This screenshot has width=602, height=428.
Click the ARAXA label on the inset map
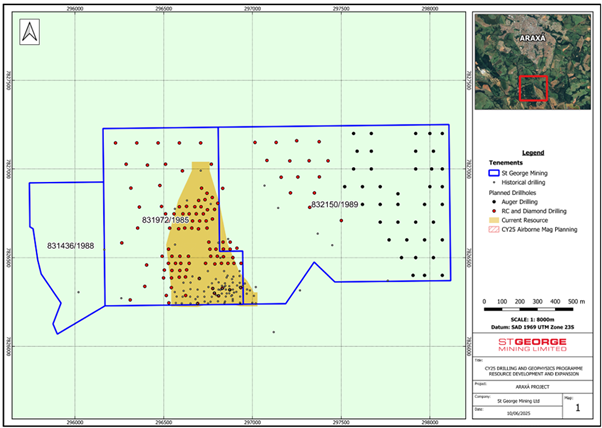(x=534, y=43)
